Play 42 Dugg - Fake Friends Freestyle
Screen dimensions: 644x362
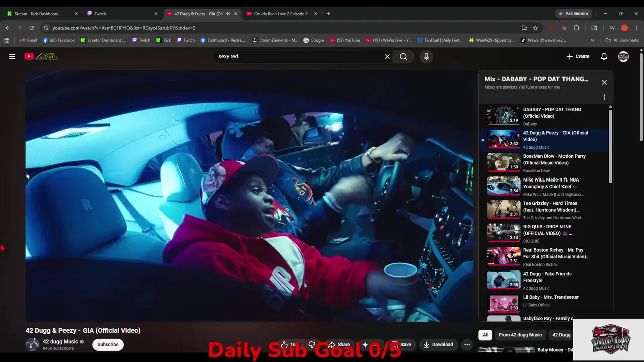543,280
